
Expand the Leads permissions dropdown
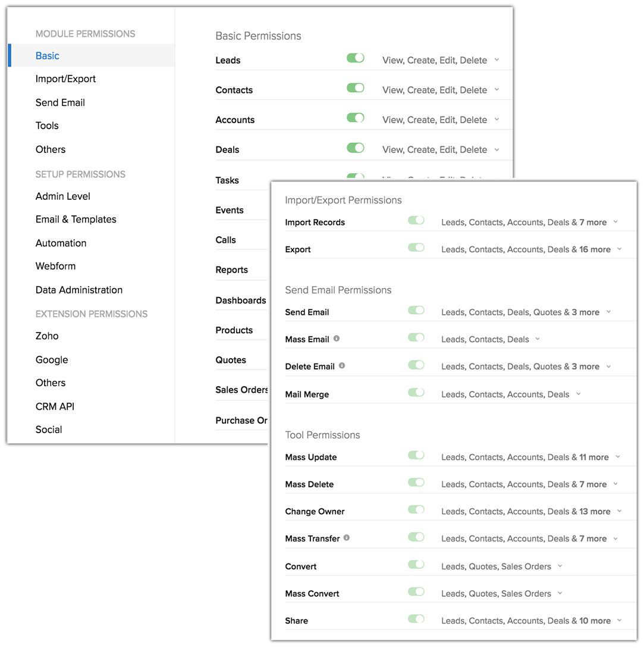point(497,60)
